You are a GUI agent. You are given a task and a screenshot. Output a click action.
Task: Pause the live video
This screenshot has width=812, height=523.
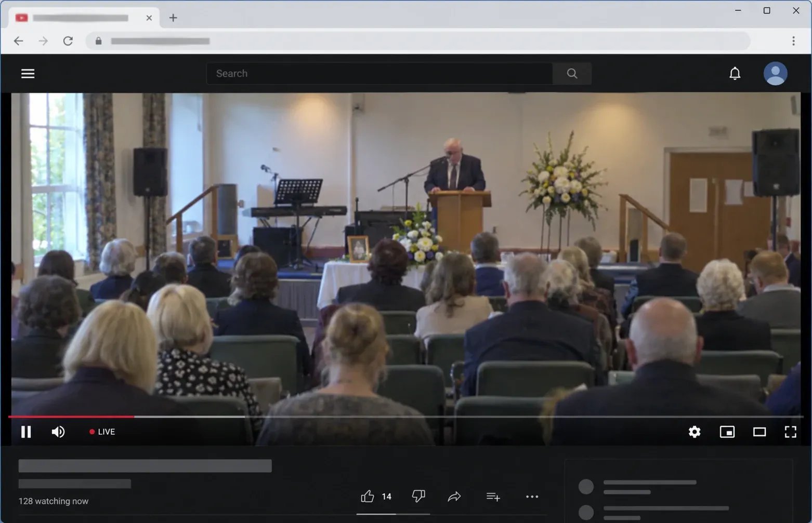26,432
